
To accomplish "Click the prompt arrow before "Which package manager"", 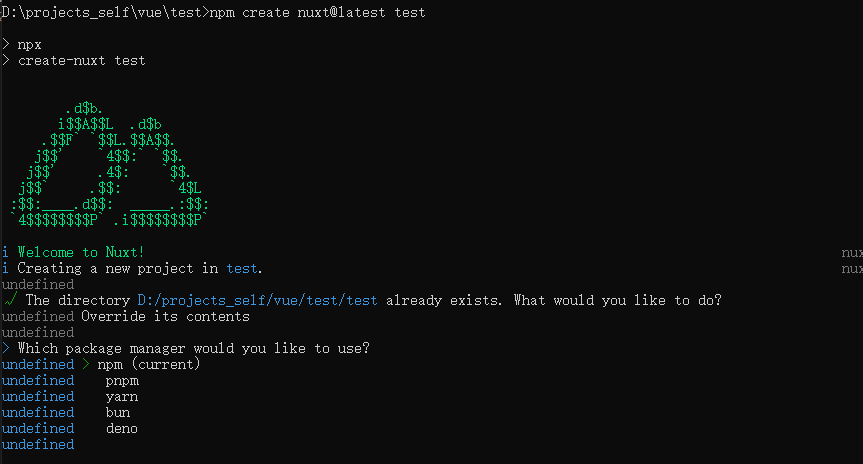I will (x=6, y=348).
